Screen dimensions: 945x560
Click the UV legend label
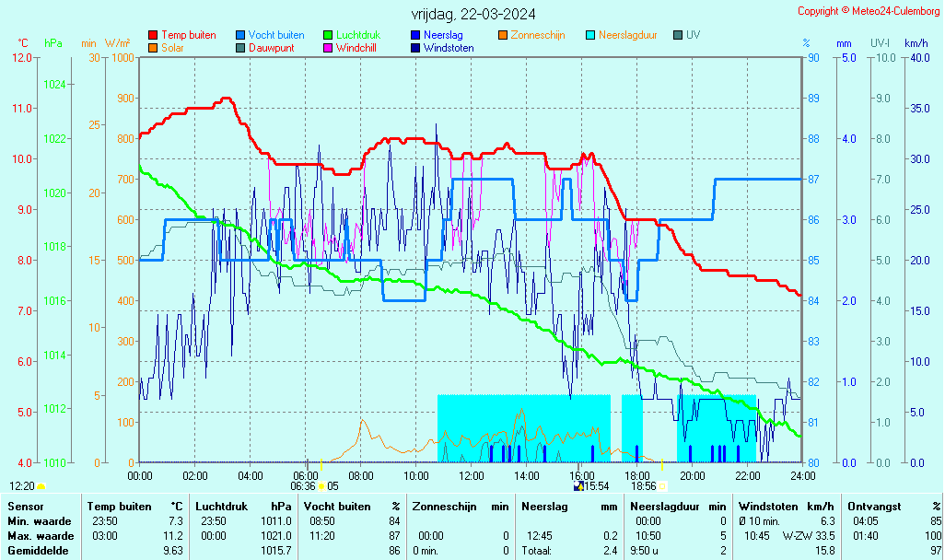tap(693, 35)
